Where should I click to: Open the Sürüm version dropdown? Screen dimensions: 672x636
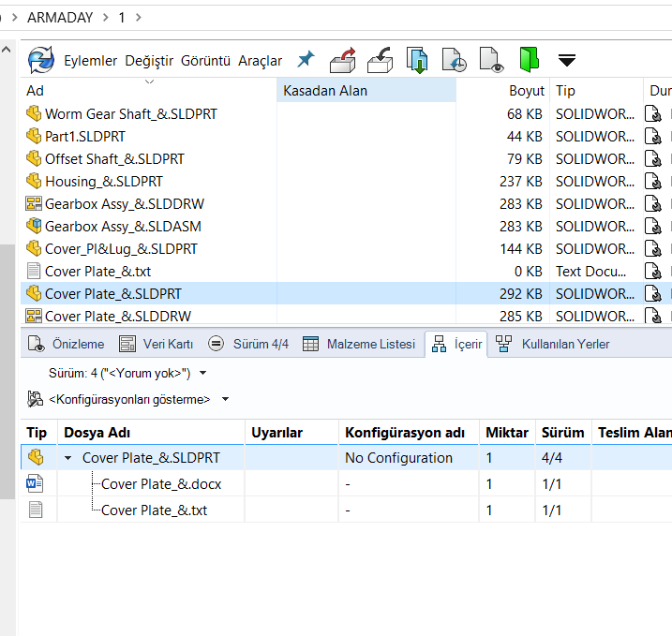coord(203,373)
